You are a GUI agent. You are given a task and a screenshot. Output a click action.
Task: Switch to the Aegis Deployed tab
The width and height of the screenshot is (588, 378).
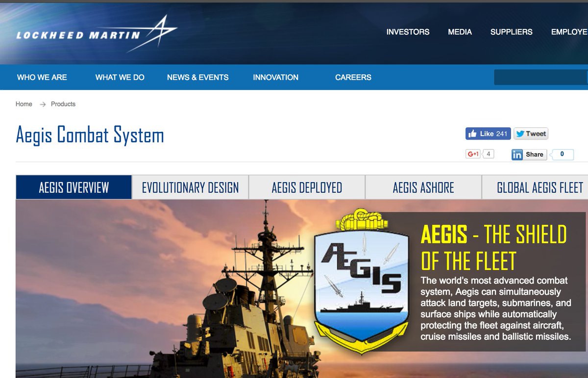pyautogui.click(x=307, y=187)
